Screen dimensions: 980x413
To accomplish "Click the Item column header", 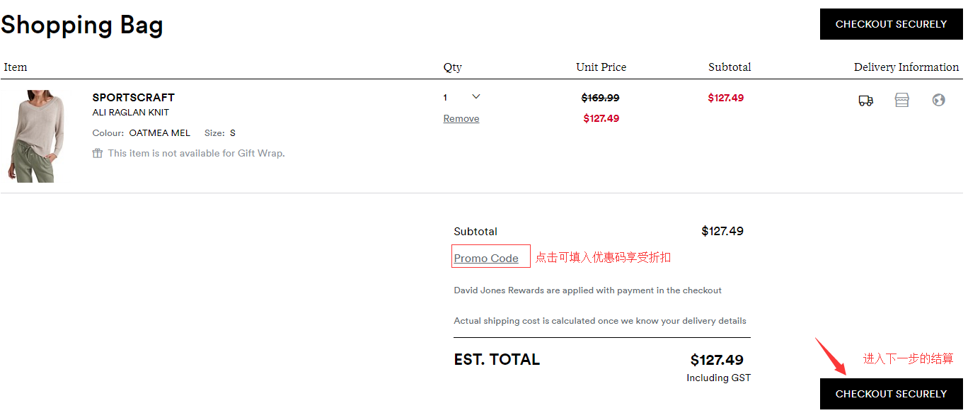I will coord(16,67).
